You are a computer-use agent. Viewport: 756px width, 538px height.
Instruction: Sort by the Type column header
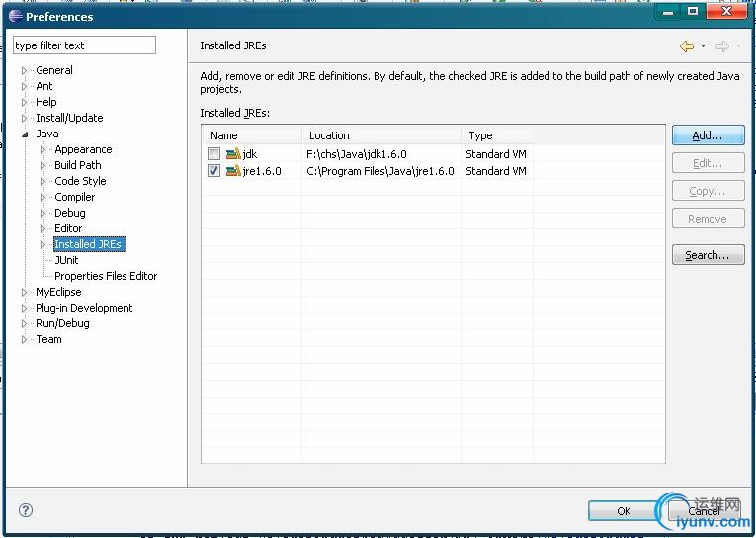tap(497, 135)
